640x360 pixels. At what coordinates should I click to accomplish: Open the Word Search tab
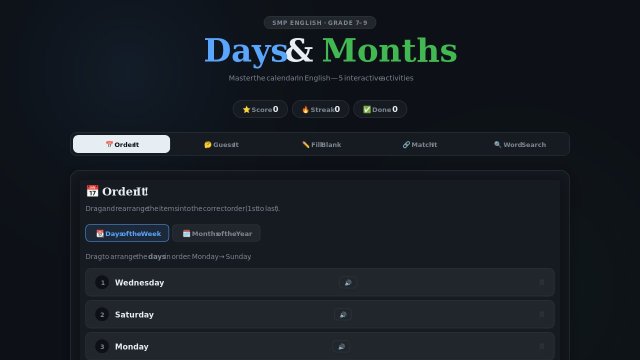[x=519, y=144]
